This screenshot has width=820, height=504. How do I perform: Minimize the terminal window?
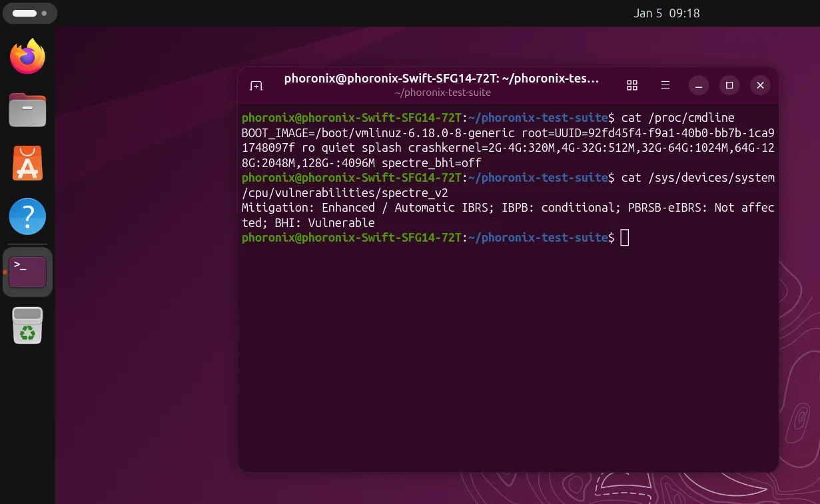tap(698, 85)
